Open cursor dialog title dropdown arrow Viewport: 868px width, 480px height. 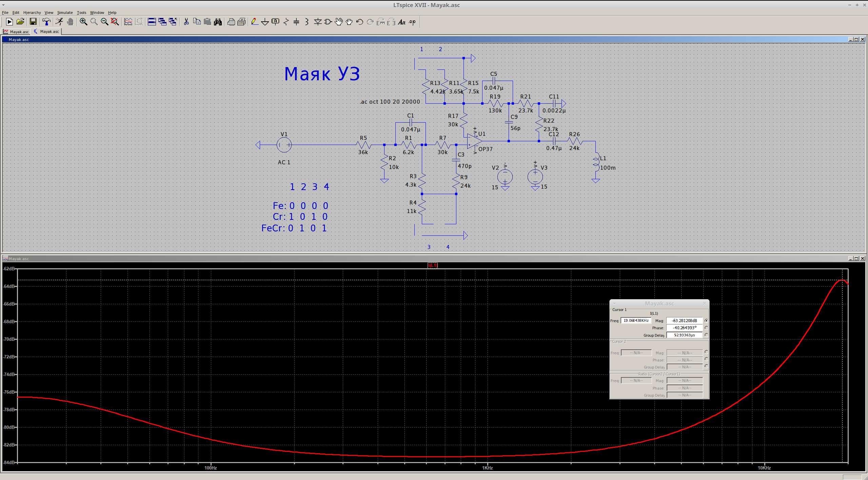614,304
